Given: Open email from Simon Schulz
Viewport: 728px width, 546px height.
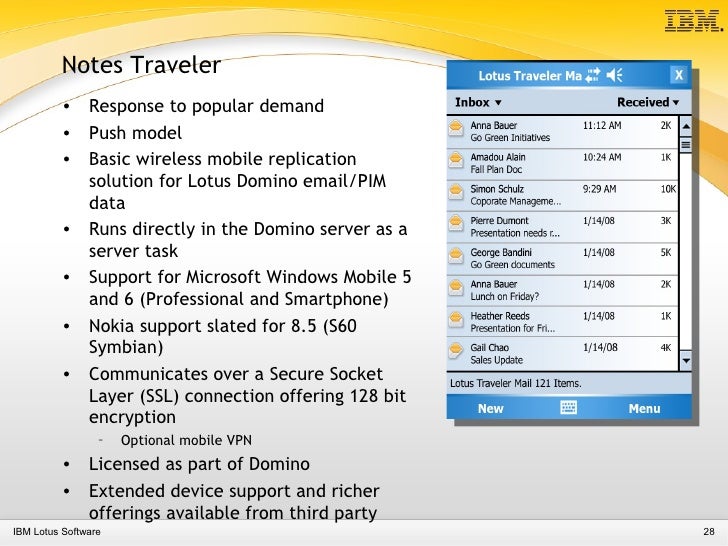Looking at the screenshot, I should (497, 189).
